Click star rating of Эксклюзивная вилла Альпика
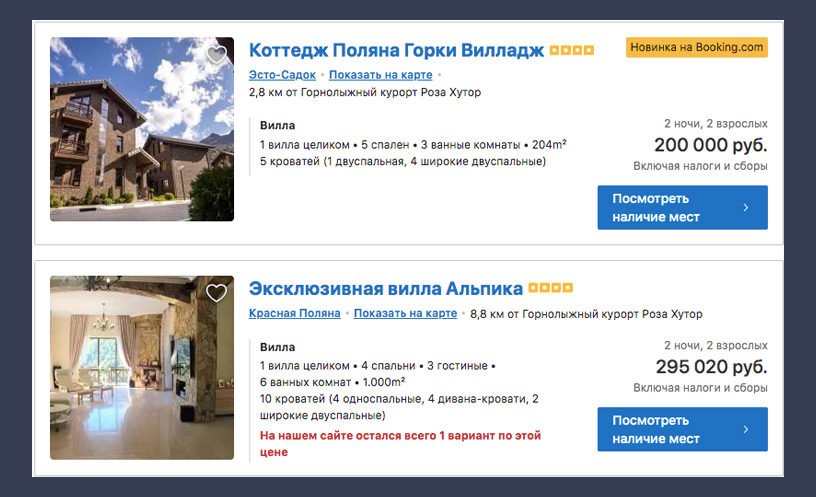The width and height of the screenshot is (816, 497). pos(551,289)
